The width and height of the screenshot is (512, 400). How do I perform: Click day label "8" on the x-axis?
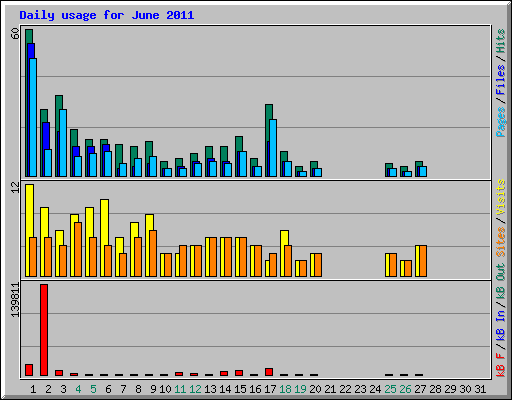point(138,389)
